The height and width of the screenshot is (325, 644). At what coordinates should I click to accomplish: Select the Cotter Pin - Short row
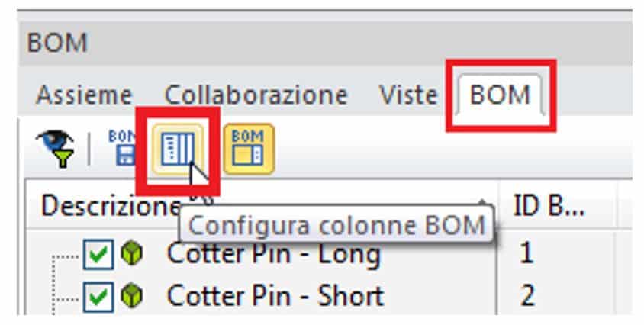[275, 294]
